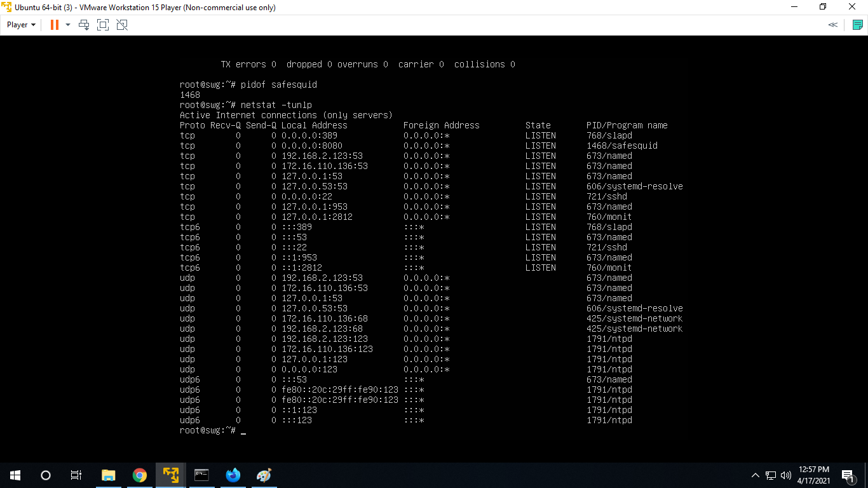
Task: Open the Action Center notifications
Action: pyautogui.click(x=848, y=475)
